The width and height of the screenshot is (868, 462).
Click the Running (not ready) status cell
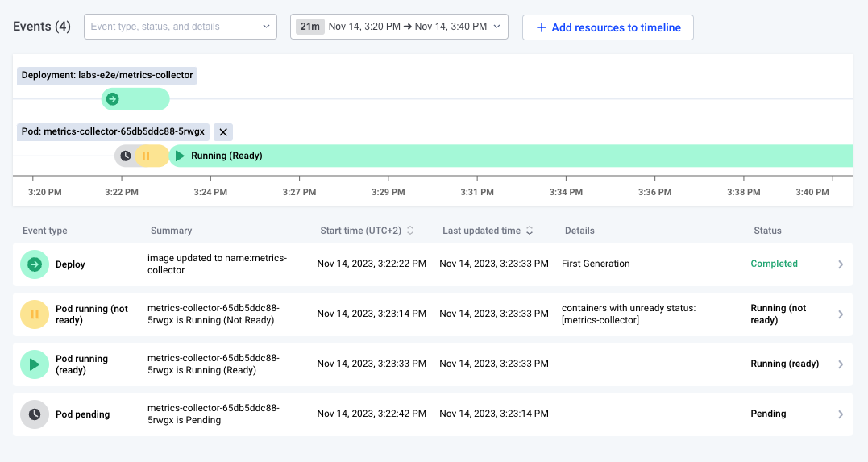778,314
